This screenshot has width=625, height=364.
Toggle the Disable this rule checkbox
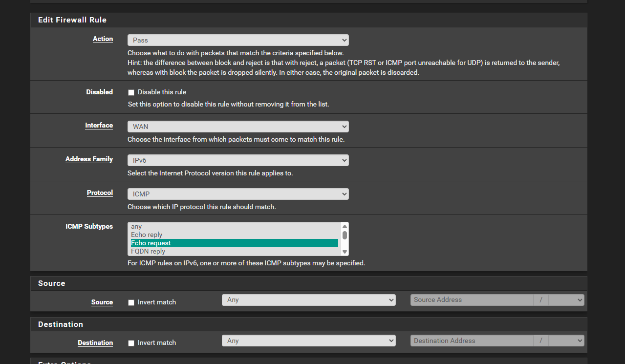coord(131,92)
